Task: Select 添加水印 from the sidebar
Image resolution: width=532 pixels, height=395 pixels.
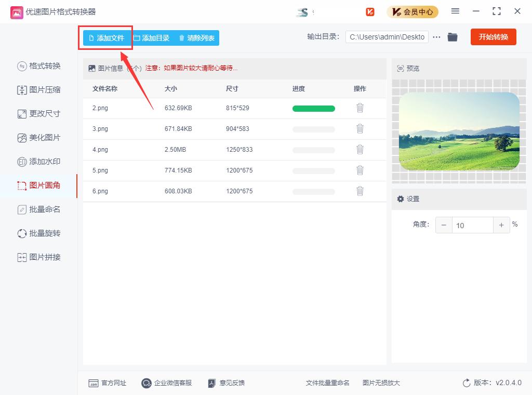Action: pos(39,162)
